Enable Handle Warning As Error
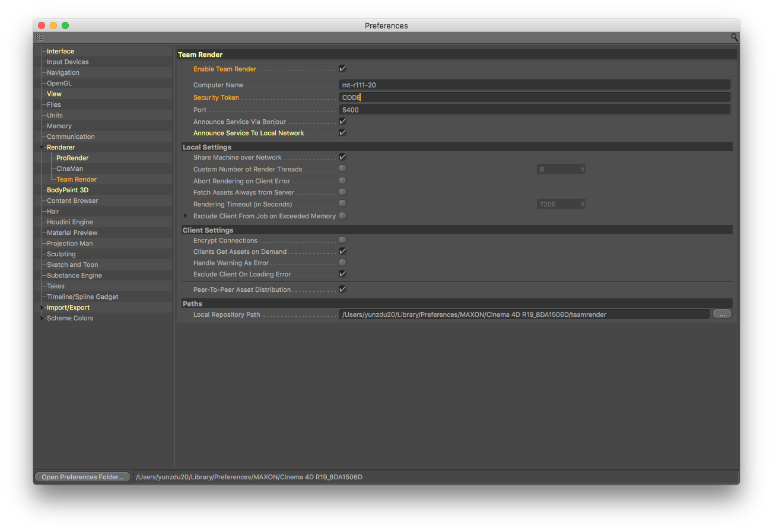773x532 pixels. pos(342,263)
